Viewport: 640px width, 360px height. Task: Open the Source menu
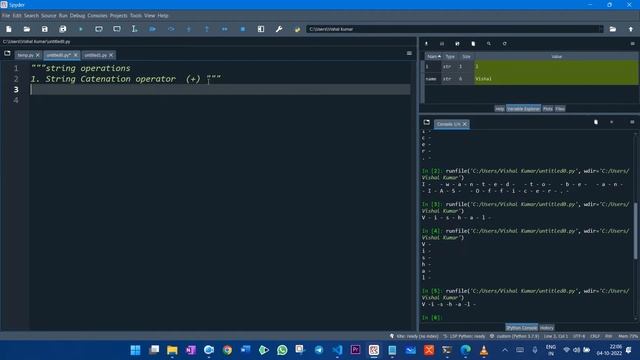click(49, 16)
